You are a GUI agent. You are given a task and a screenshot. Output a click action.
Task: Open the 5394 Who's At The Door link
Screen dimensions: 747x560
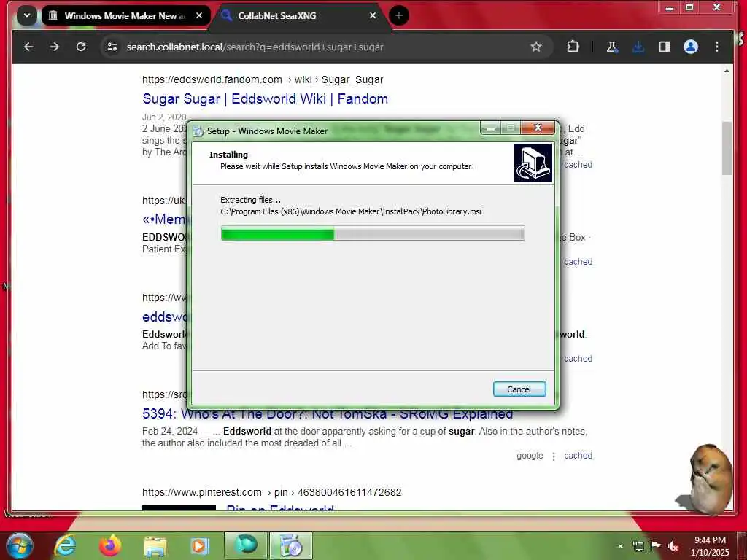coord(328,414)
